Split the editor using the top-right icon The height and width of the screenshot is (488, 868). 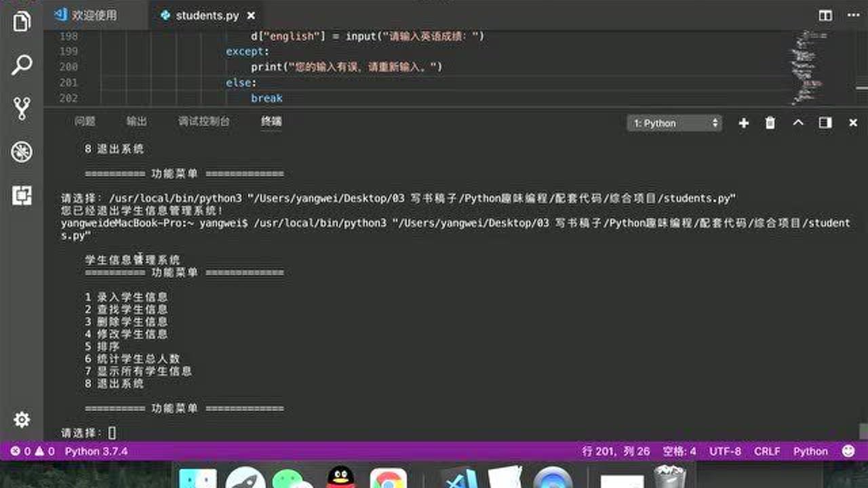click(824, 15)
